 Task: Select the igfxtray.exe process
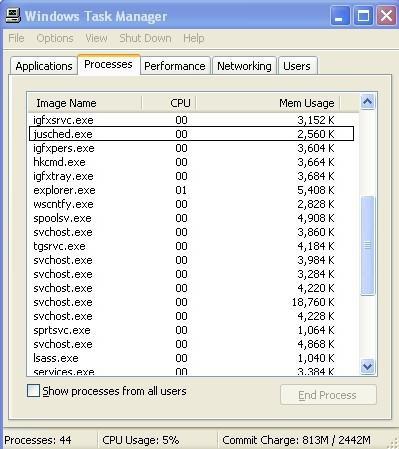pyautogui.click(x=192, y=176)
